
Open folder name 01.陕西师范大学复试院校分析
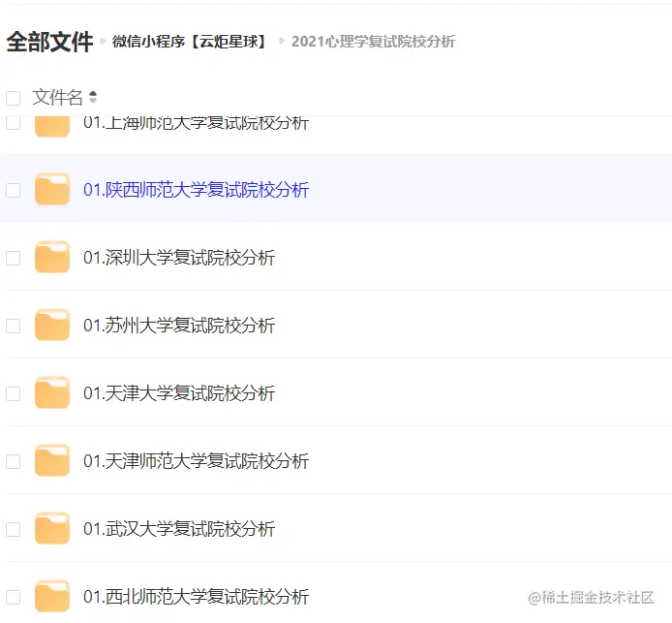click(196, 190)
